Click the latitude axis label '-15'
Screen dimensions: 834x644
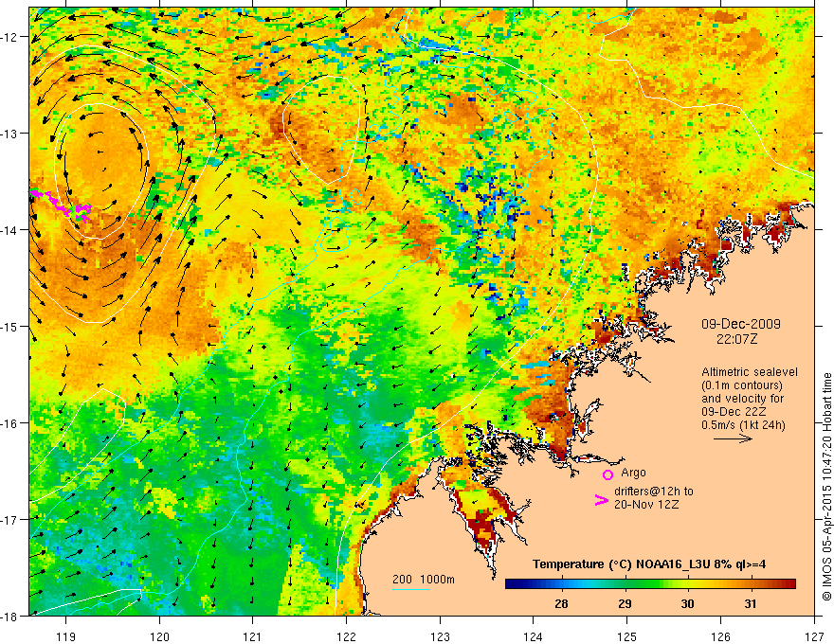coord(10,326)
